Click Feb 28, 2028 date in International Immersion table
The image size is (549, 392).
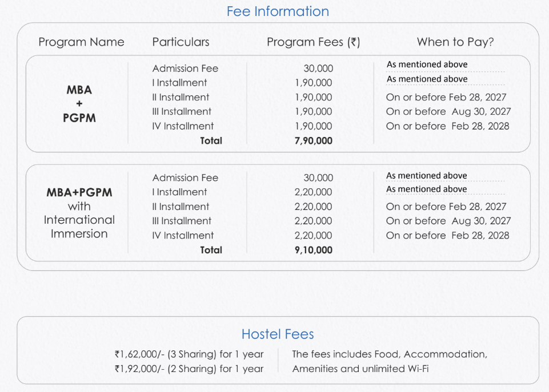(480, 235)
